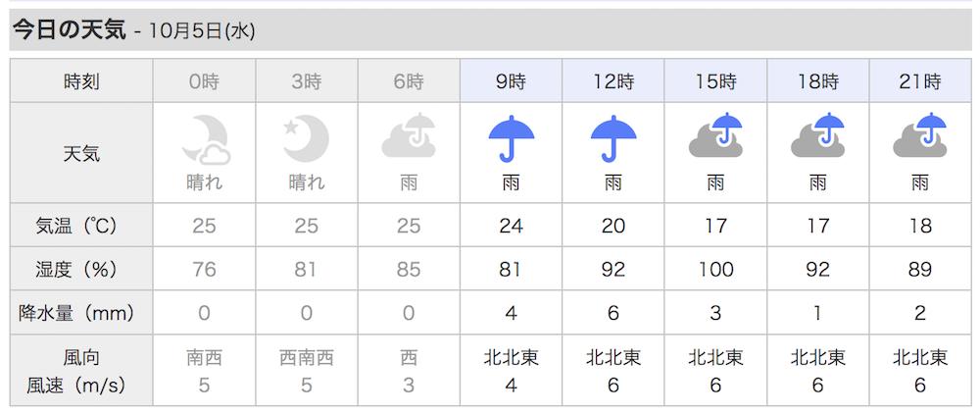
Task: Click the 21時 cloud with umbrella icon
Action: [x=920, y=134]
